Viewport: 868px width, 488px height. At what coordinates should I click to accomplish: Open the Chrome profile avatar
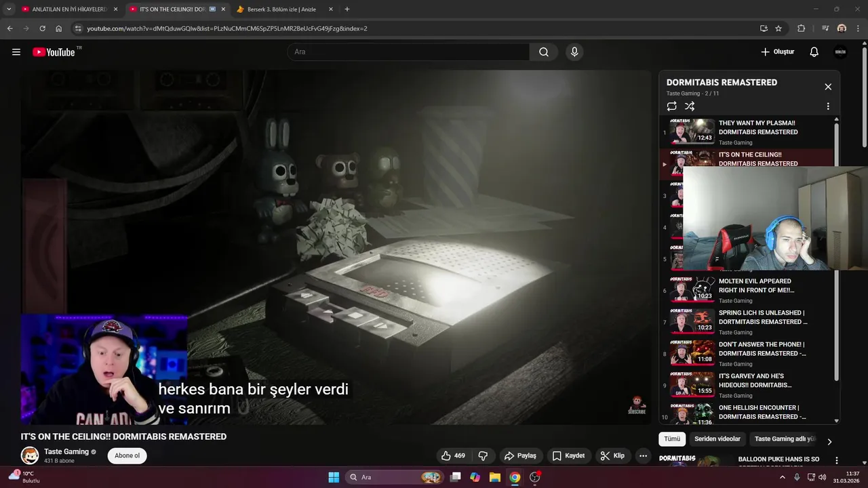point(842,28)
